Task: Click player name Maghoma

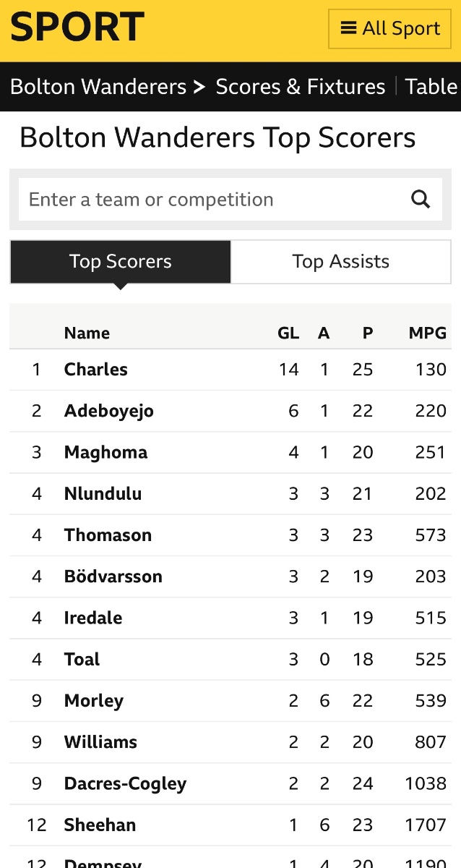Action: click(105, 452)
